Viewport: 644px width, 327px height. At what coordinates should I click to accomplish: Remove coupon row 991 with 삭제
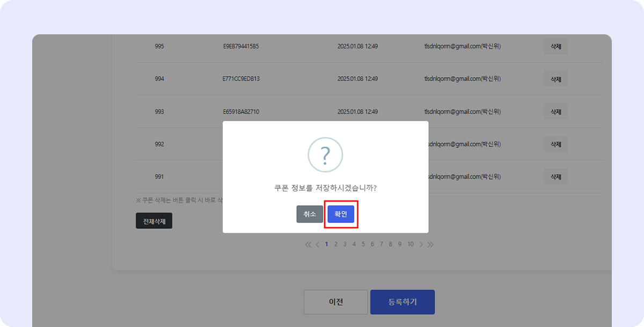click(555, 177)
